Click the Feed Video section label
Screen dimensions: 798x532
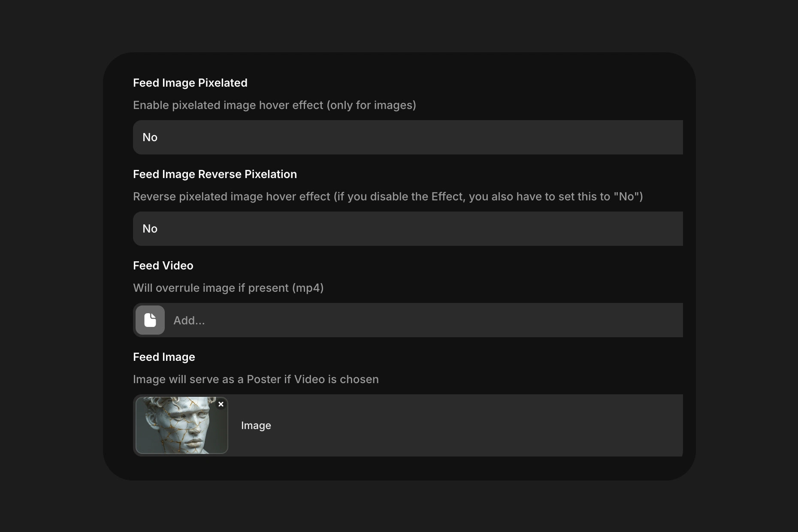point(163,266)
